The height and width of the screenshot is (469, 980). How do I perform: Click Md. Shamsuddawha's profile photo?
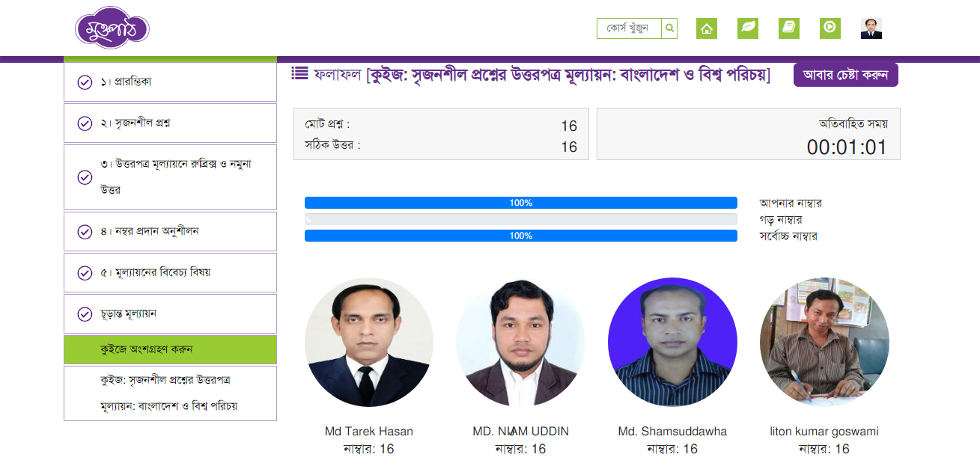tap(672, 343)
